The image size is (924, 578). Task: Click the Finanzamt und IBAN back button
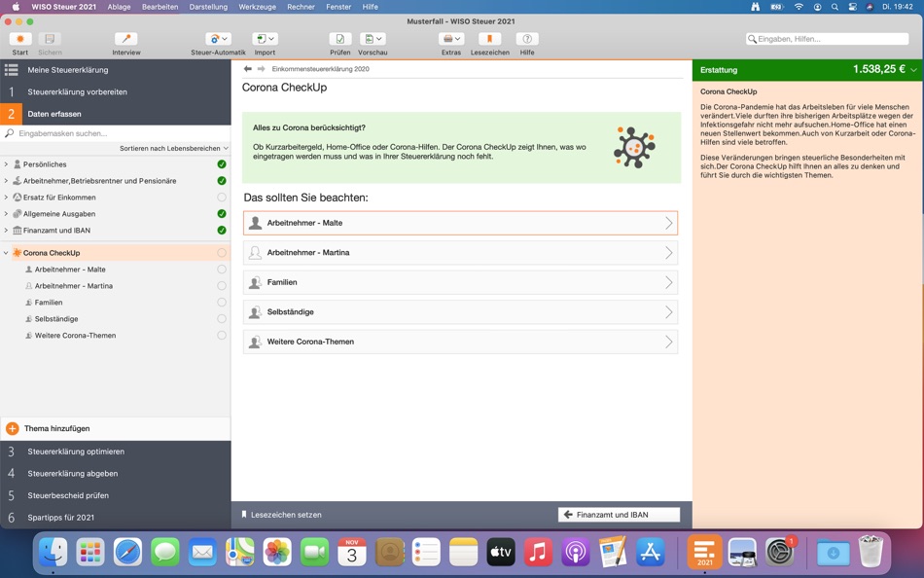[x=619, y=514]
